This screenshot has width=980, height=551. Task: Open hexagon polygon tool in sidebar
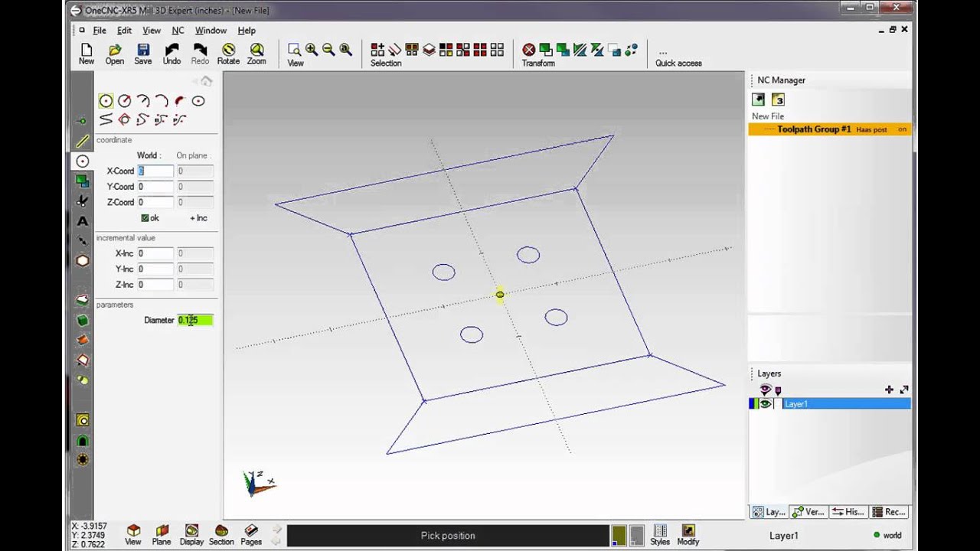tap(83, 260)
